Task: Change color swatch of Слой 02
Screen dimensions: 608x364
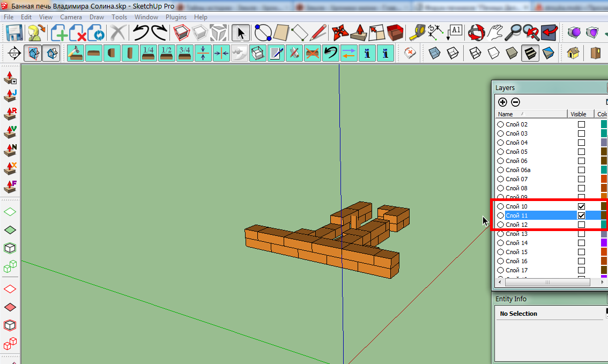Action: click(604, 124)
